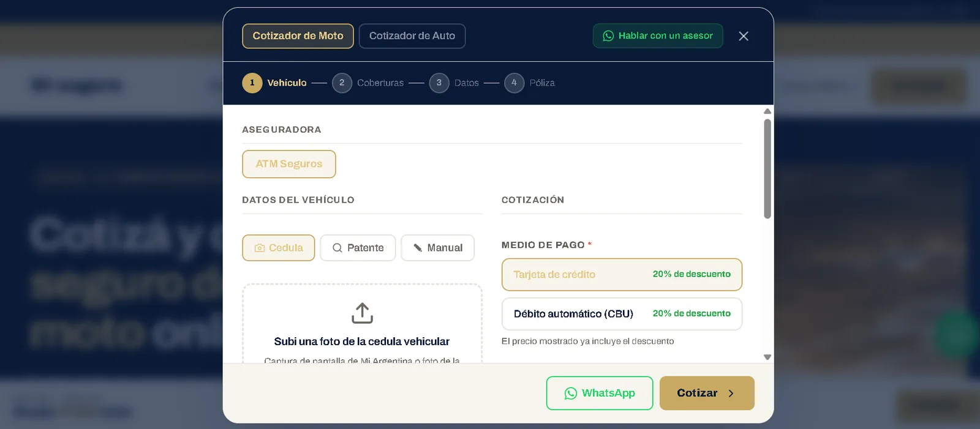This screenshot has height=429, width=980.
Task: Click the COTIZACIÓN section heading
Action: (533, 200)
